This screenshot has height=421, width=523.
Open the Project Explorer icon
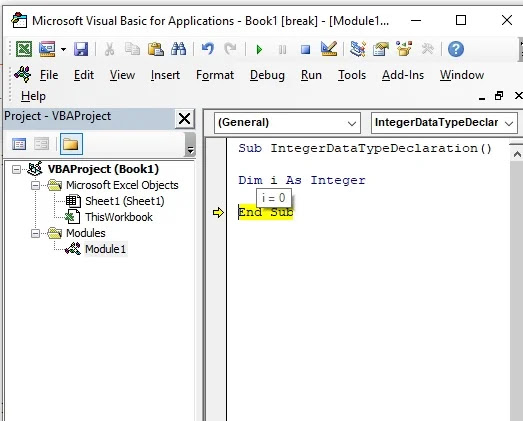point(358,49)
